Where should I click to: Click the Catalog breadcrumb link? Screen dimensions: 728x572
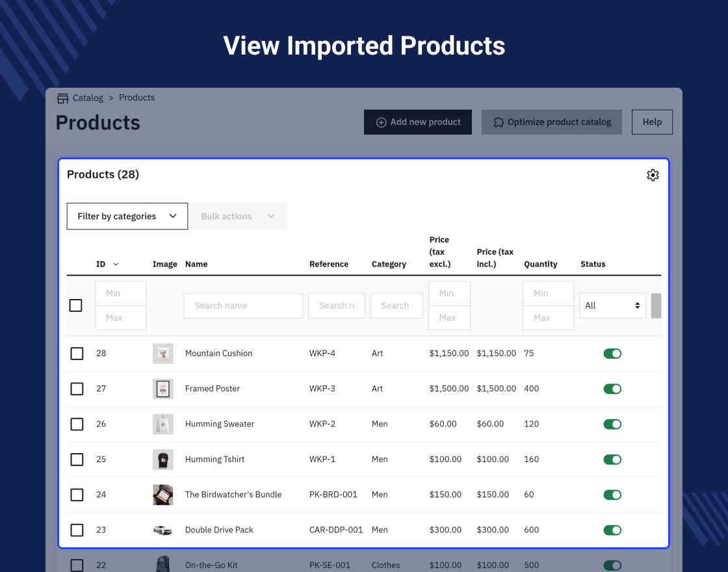point(88,98)
